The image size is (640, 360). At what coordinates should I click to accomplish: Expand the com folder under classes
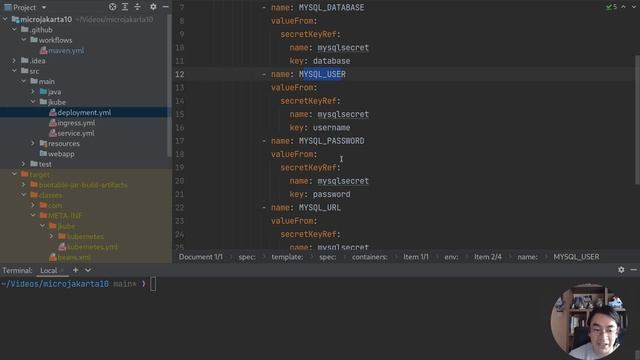point(33,205)
